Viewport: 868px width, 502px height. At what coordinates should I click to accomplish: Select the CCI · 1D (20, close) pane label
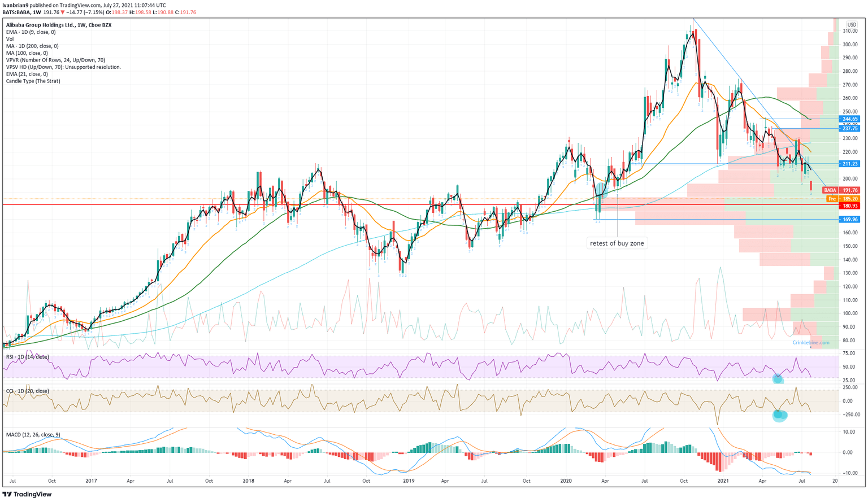27,391
